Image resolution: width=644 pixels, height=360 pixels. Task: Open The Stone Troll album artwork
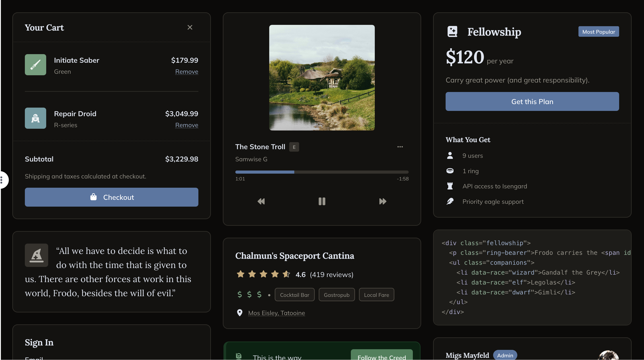tap(322, 77)
